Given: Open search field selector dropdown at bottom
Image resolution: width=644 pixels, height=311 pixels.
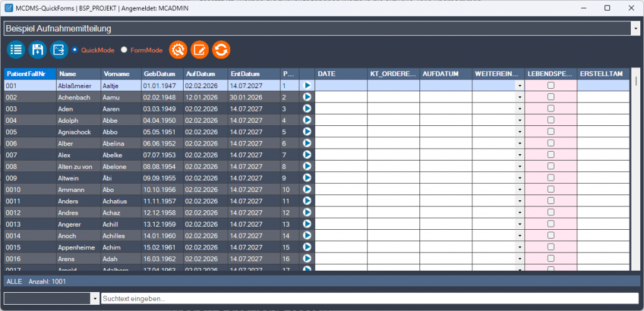Looking at the screenshot, I should coord(95,298).
